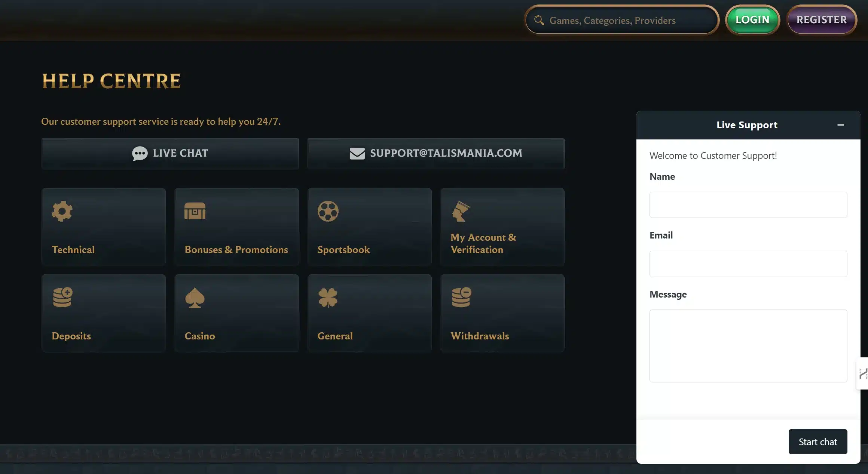Click the chat bubble icon beside Live Chat

(139, 153)
